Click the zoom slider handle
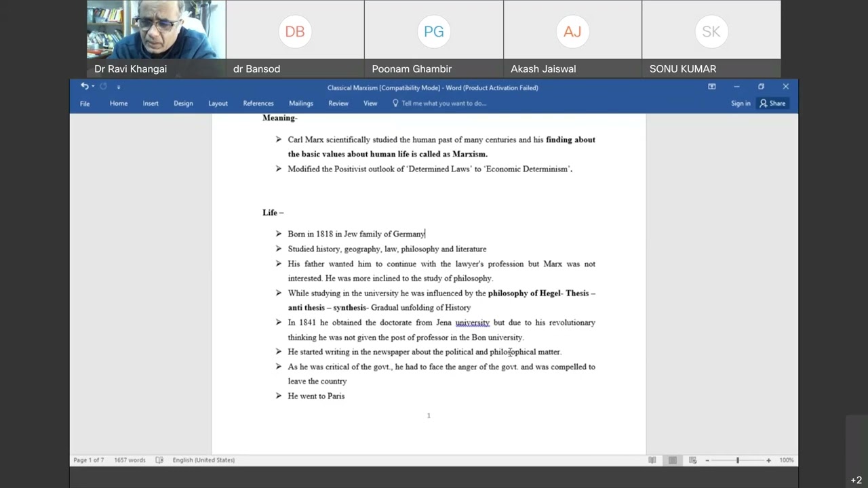This screenshot has width=868, height=488. coord(738,460)
